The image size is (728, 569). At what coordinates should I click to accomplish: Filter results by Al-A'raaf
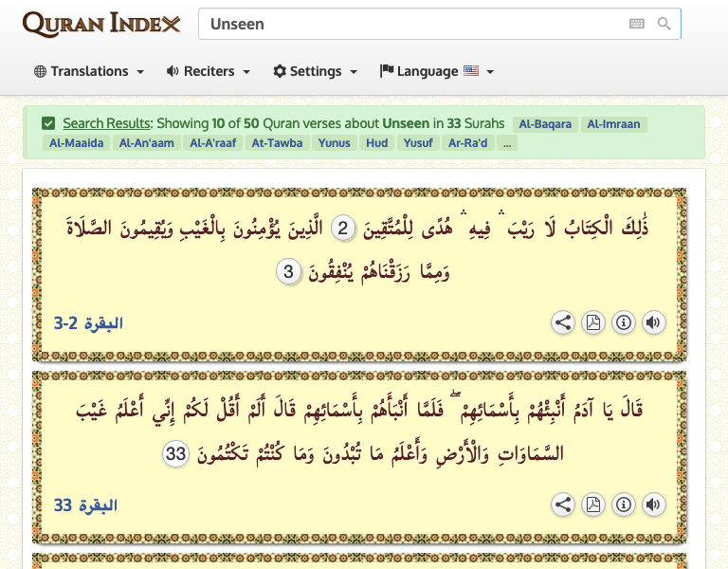pos(213,143)
